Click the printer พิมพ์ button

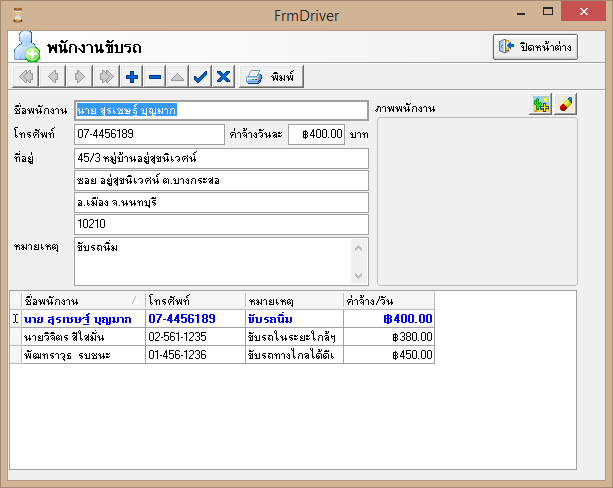pos(271,76)
